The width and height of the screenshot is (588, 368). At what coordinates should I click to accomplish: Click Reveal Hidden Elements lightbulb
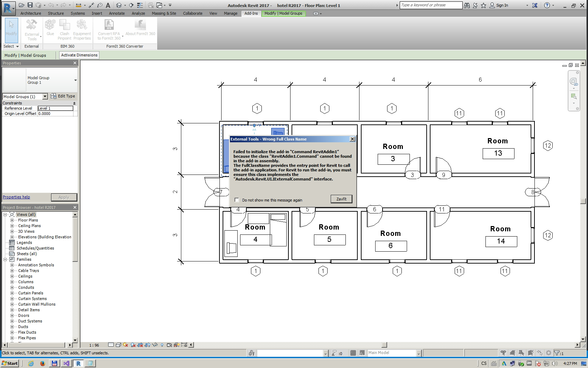(x=162, y=345)
